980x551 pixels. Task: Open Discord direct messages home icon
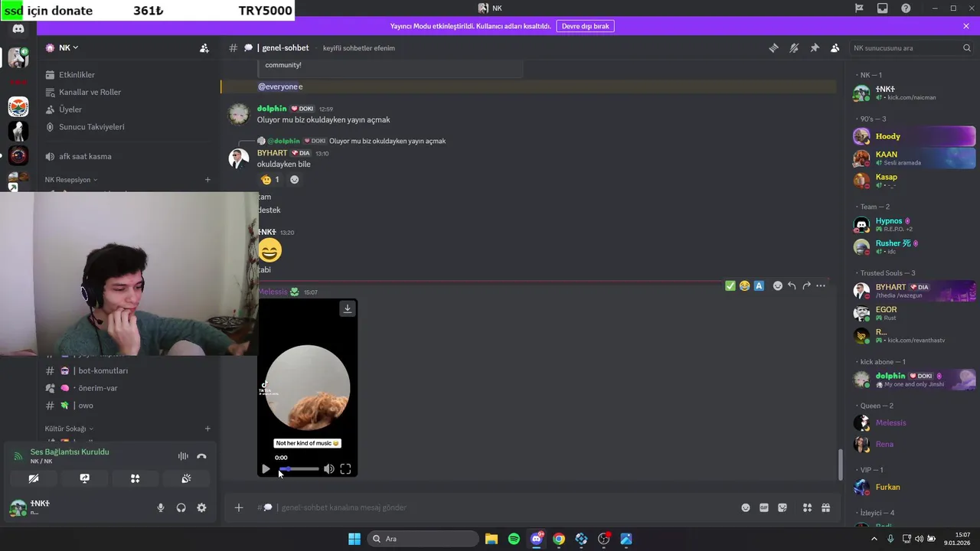[18, 29]
